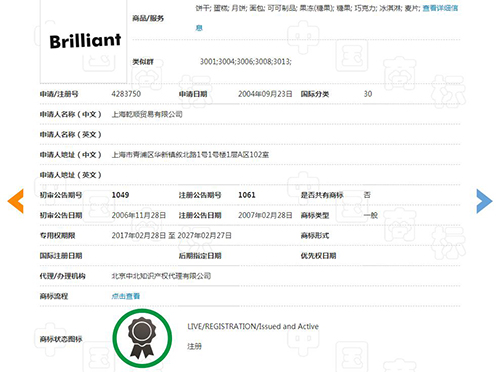Go to previous trademark with orange arrow

16,201
